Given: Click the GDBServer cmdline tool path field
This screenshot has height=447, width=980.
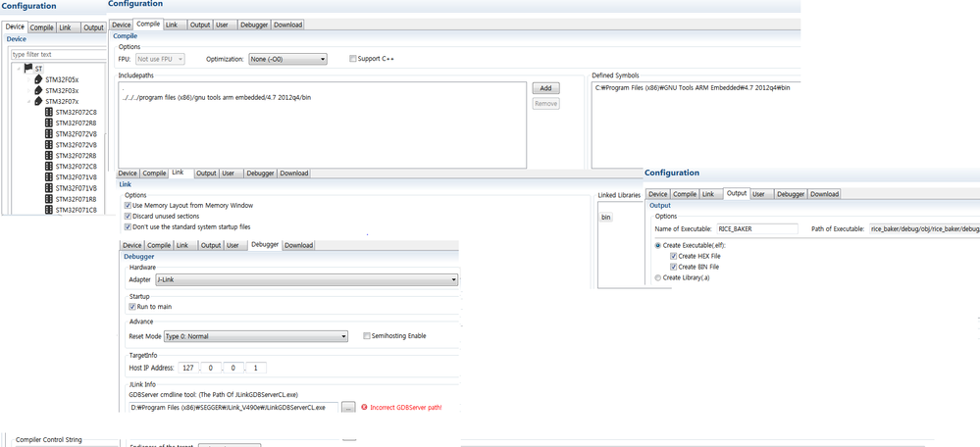Looking at the screenshot, I should (x=233, y=408).
